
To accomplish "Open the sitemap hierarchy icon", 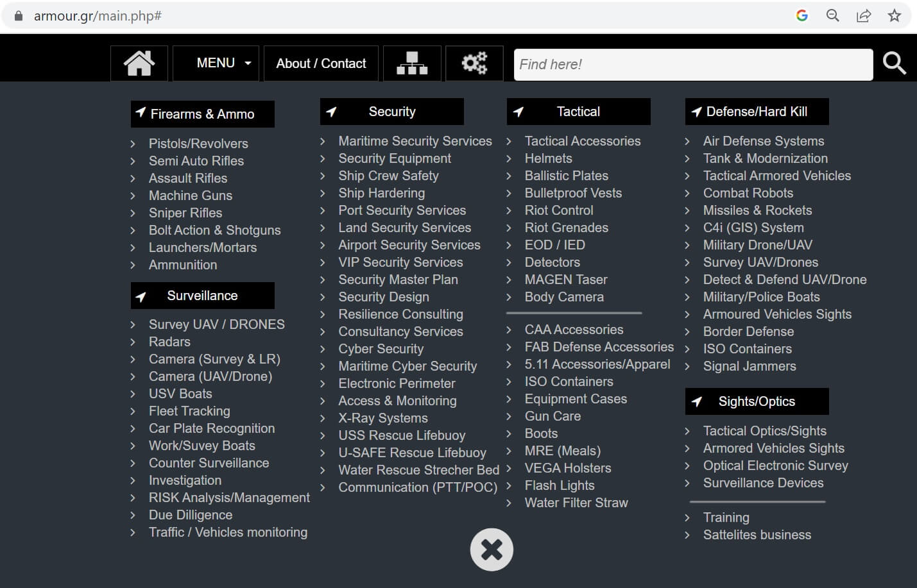I will [x=412, y=63].
